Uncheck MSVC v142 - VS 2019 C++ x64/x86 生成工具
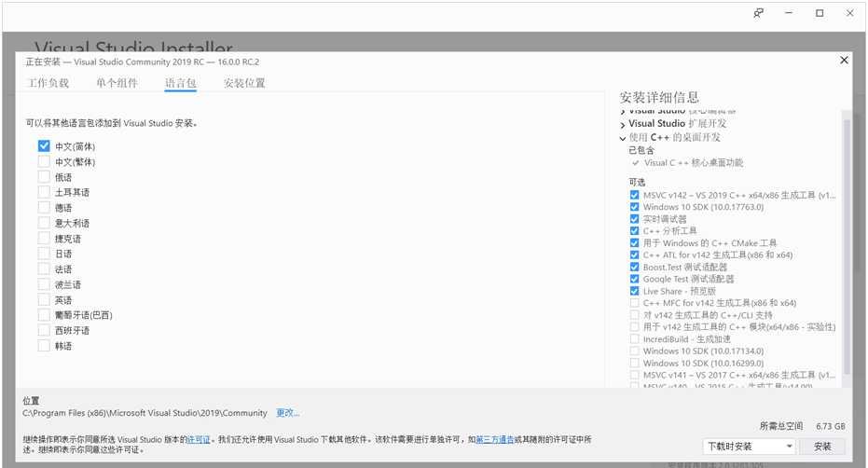868x468 pixels. click(x=634, y=195)
